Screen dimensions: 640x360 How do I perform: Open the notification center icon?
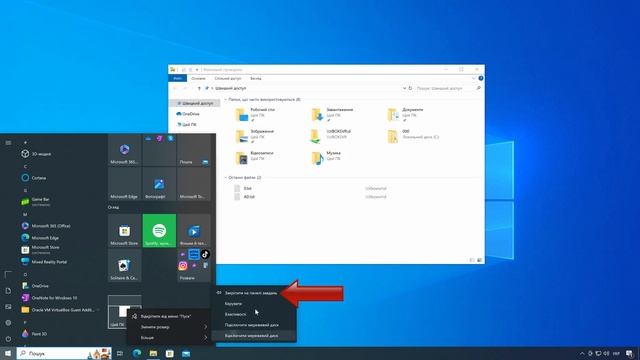629,353
